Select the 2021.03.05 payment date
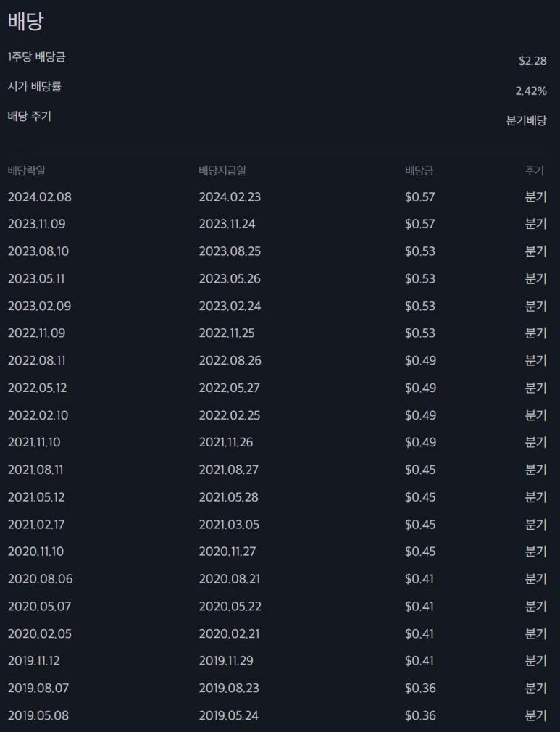Screen dimensions: 560x732 [229, 524]
